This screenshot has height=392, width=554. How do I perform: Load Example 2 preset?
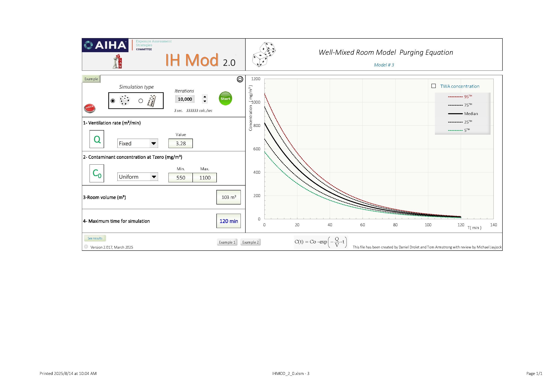point(250,242)
